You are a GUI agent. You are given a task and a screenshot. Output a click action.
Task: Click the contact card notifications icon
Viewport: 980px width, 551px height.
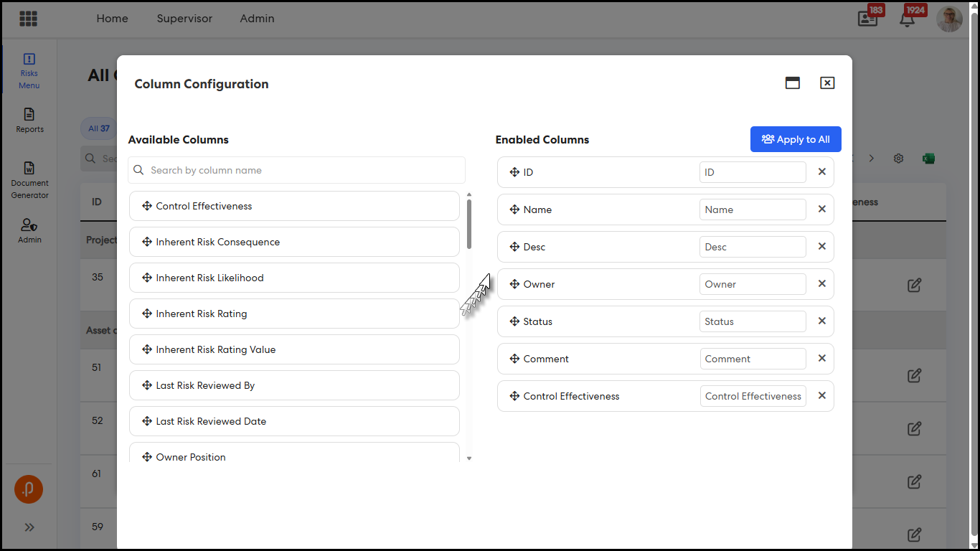(868, 19)
